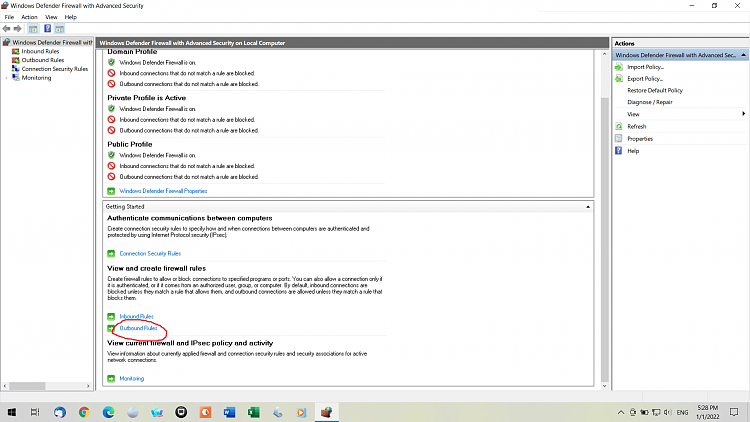750x422 pixels.
Task: Click tree pane horizontal scrollbar right arrow
Action: coord(88,386)
